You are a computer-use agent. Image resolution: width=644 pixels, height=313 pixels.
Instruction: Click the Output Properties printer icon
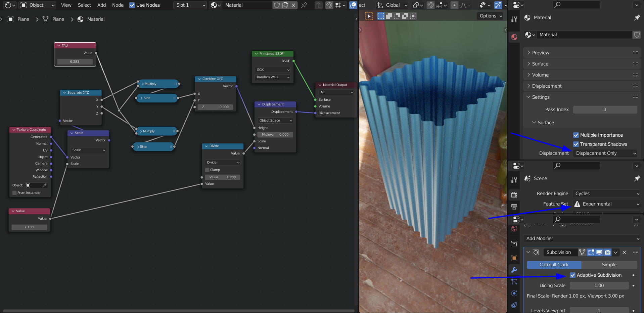(x=514, y=207)
